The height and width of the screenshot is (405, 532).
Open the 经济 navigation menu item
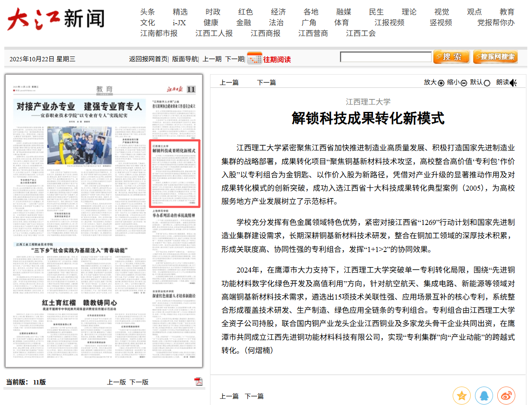point(278,12)
